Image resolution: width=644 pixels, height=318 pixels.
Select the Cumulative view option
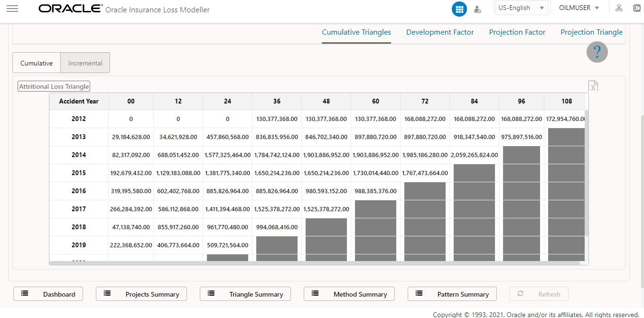[x=36, y=62]
